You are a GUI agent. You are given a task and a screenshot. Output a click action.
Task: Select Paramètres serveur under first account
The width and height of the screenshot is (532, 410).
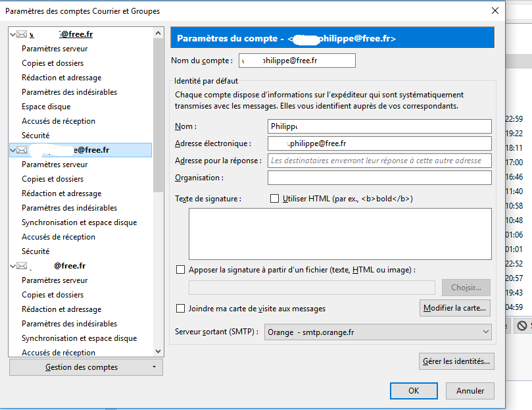(55, 49)
